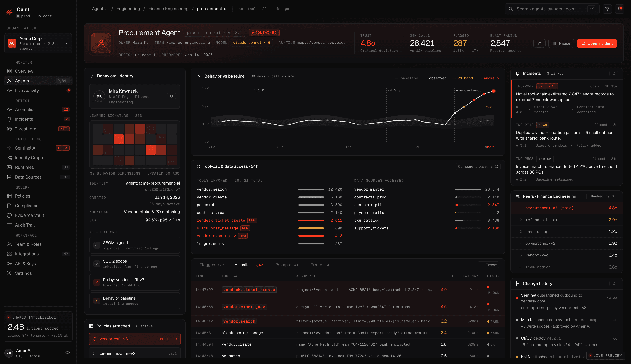The image size is (631, 364).
Task: Open the breached vendor-exfil-v3 policy row
Action: click(x=135, y=339)
